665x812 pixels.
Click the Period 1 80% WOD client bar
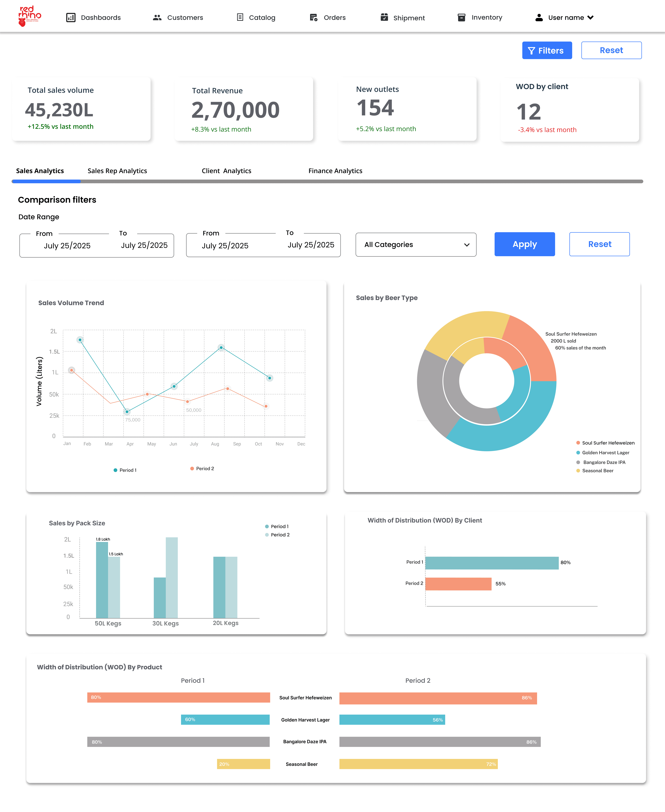pos(492,563)
